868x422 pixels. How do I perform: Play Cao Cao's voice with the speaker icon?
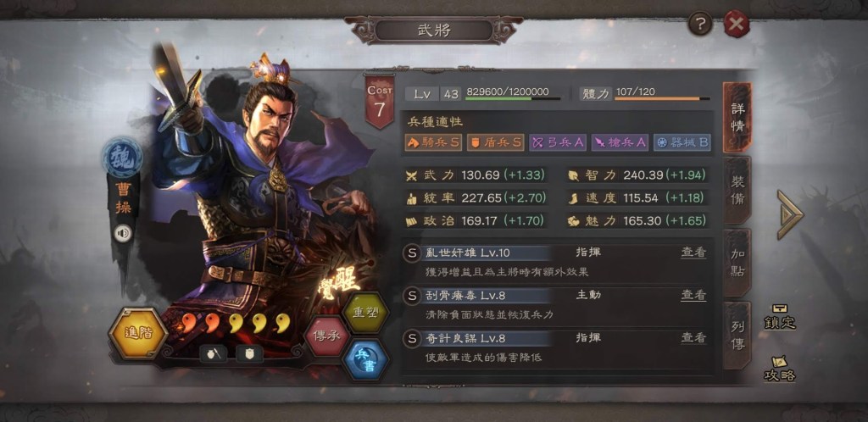(x=122, y=233)
